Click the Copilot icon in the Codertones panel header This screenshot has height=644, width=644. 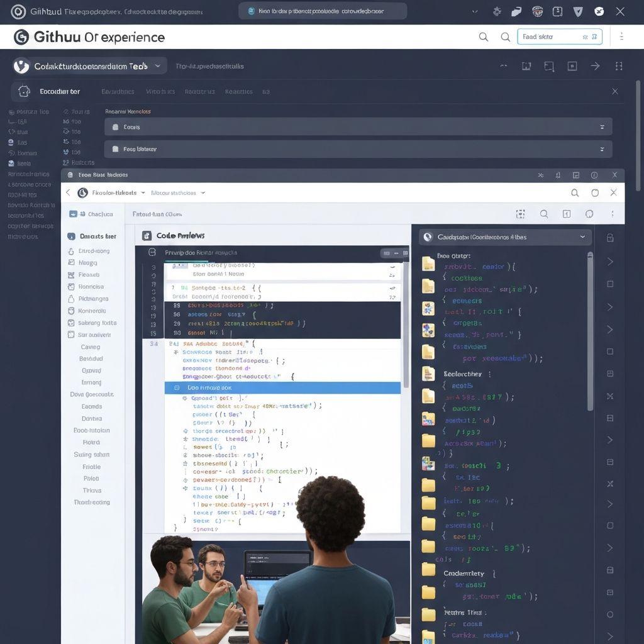point(429,238)
